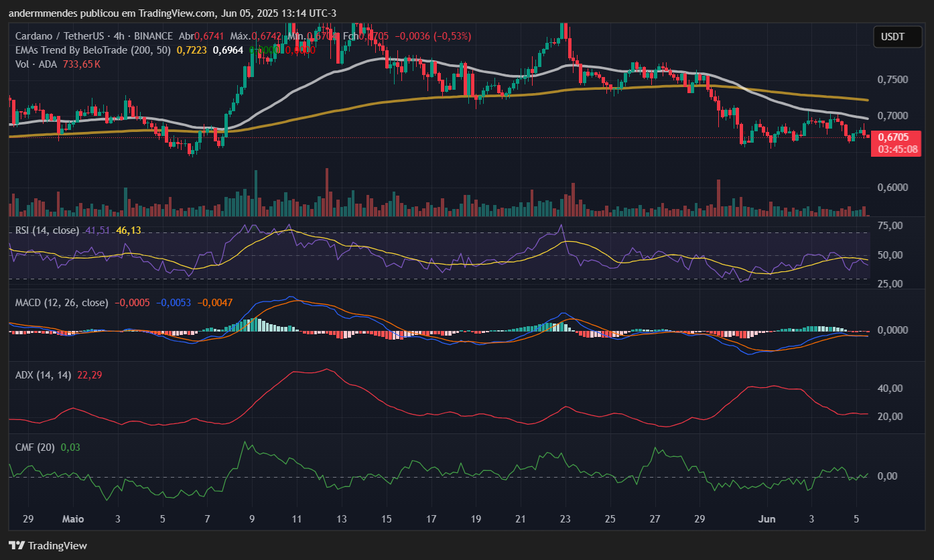The image size is (934, 560).
Task: Click the 17 date label on time axis
Action: [x=431, y=519]
